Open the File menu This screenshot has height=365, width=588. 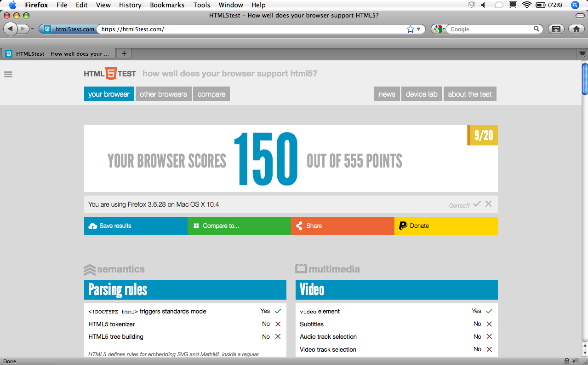62,5
